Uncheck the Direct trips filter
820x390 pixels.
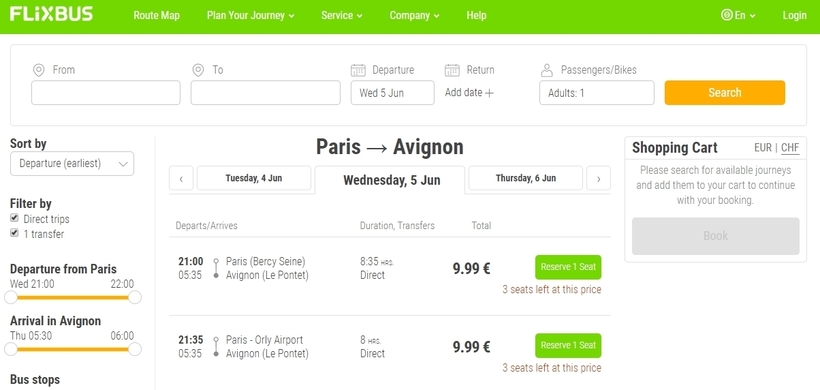(15, 218)
